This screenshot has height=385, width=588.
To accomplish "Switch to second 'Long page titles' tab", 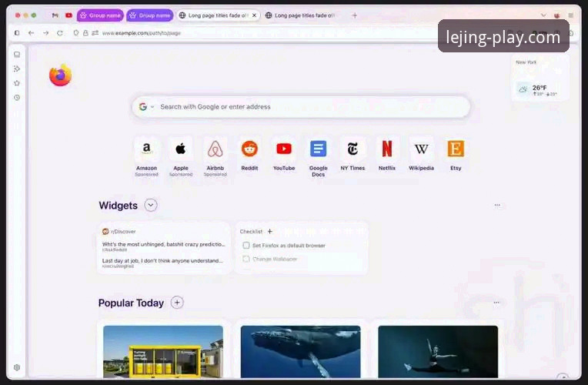I will coord(300,15).
